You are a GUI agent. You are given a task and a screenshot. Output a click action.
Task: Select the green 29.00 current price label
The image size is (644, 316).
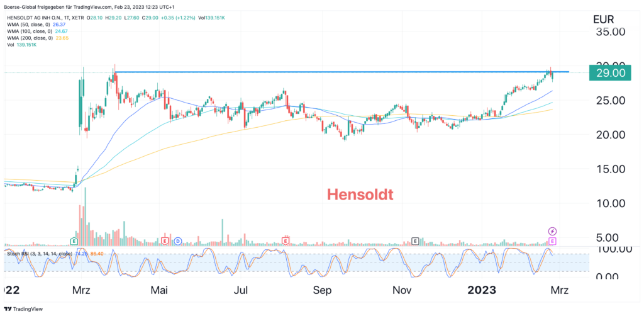pos(609,73)
